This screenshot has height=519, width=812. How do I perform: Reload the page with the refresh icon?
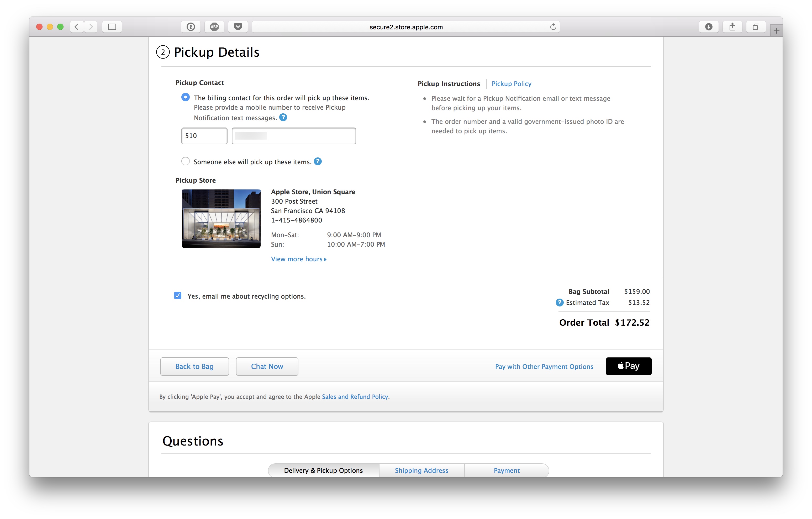[553, 27]
